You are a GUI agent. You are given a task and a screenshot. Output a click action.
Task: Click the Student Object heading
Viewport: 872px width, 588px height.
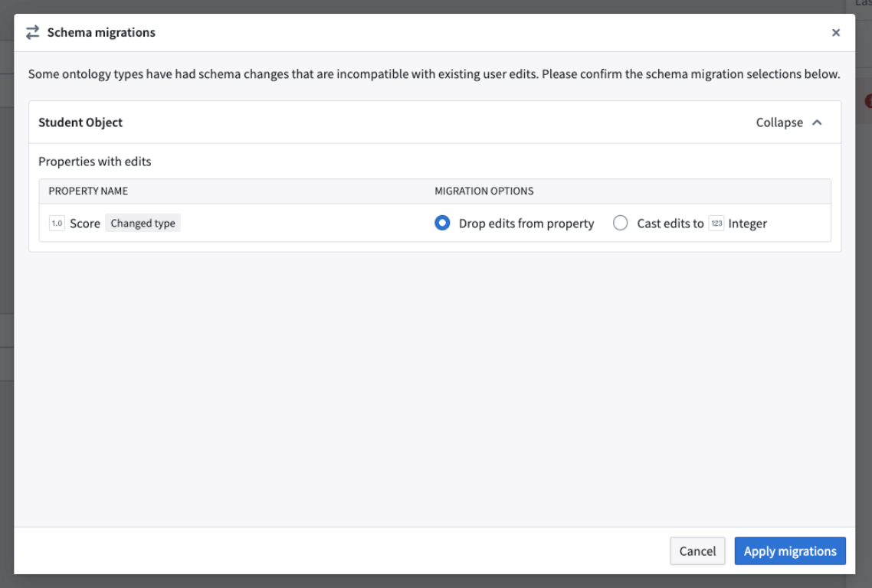pyautogui.click(x=80, y=122)
